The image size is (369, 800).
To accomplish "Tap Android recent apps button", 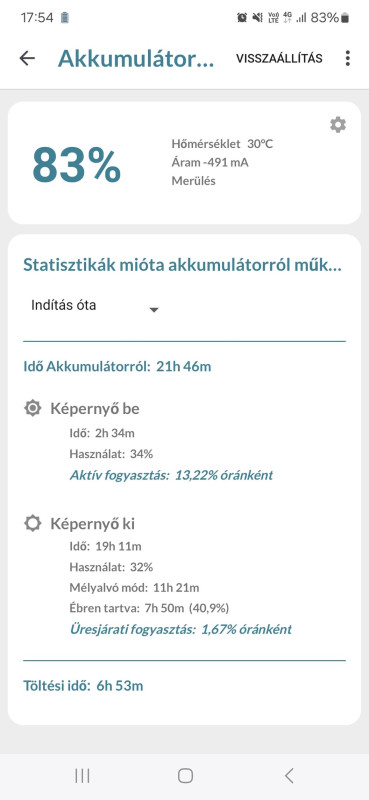I will click(82, 776).
